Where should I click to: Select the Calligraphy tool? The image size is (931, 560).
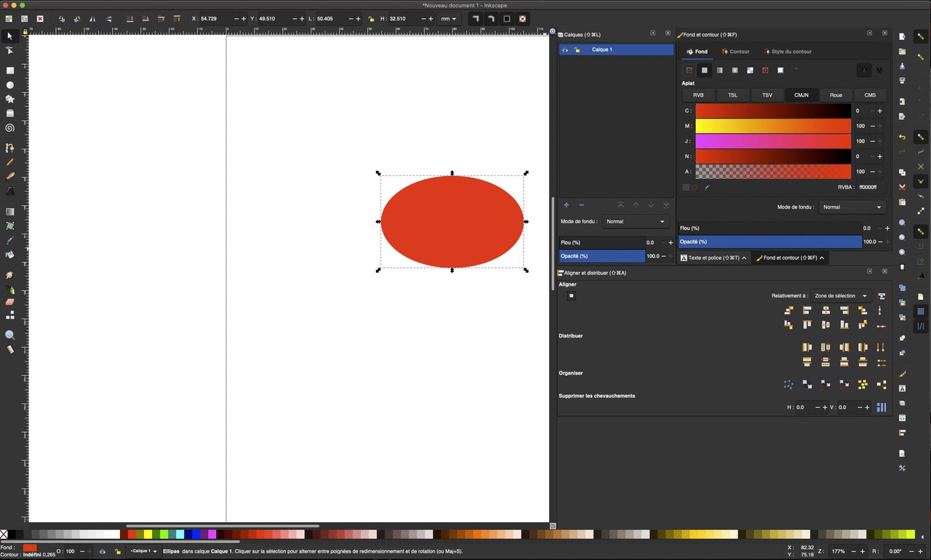tap(9, 177)
